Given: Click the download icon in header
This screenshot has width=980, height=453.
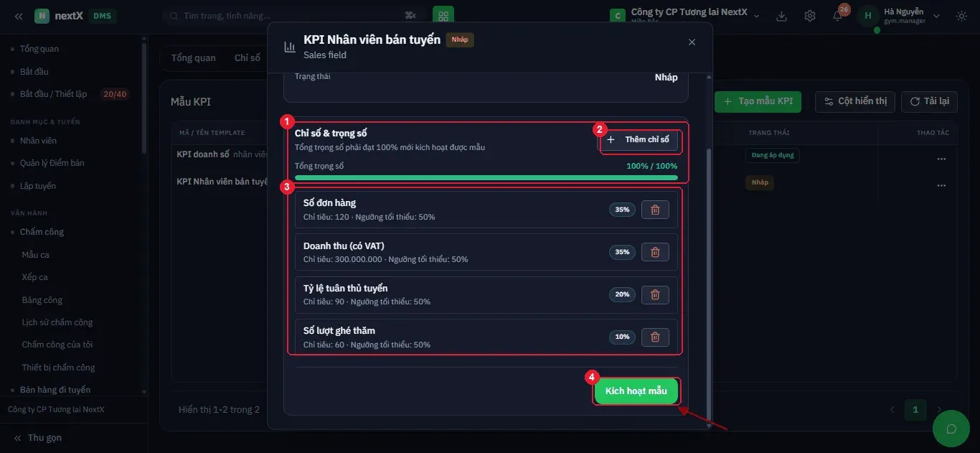Looking at the screenshot, I should tap(782, 16).
